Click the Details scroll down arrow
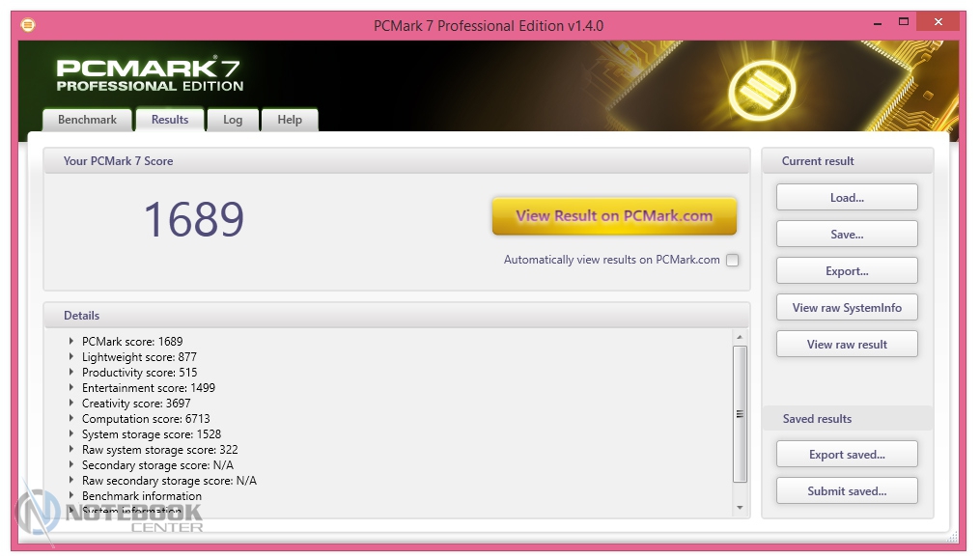This screenshot has width=980, height=558. (x=740, y=508)
